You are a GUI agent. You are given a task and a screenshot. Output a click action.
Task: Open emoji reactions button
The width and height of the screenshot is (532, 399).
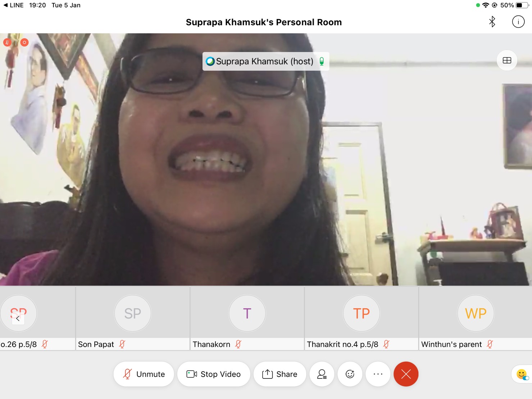point(350,374)
